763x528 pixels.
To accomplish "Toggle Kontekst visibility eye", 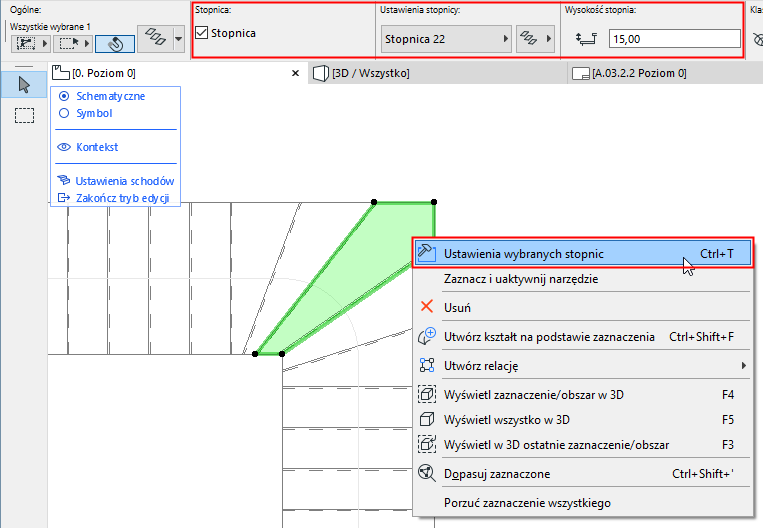I will point(64,147).
